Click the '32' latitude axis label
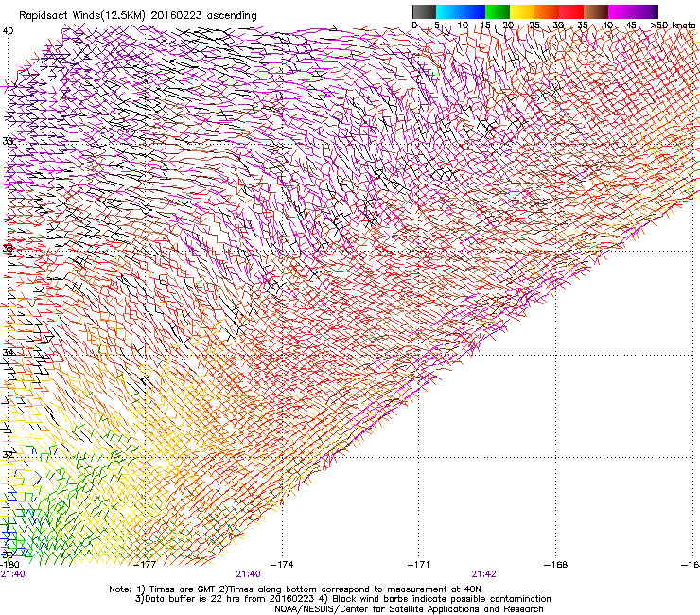Viewport: 700px width, 615px height. 8,455
